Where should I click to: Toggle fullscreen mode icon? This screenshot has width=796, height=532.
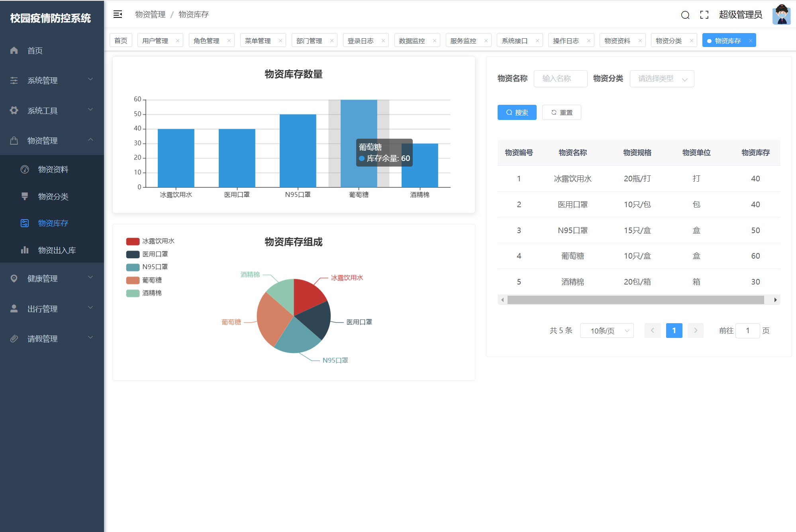[x=704, y=15]
